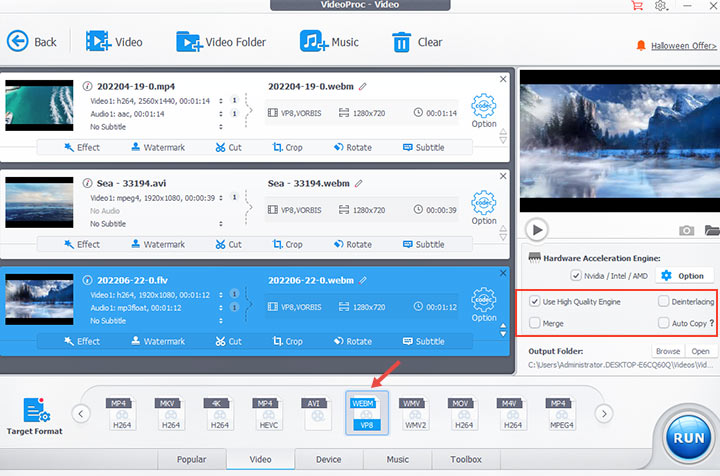Rename output 202204-19-0.webm with pencil icon
The height and width of the screenshot is (476, 720).
point(363,86)
